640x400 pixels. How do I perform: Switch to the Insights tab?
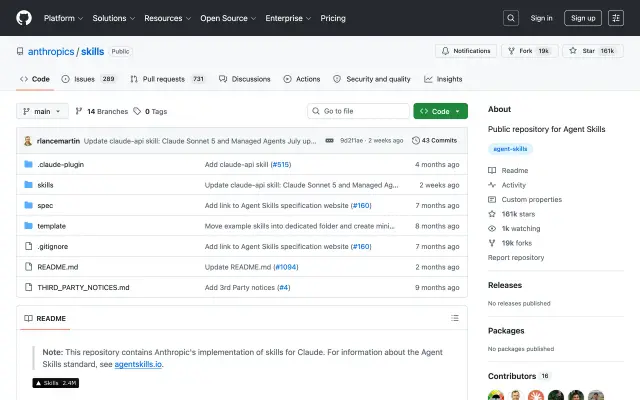(443, 79)
